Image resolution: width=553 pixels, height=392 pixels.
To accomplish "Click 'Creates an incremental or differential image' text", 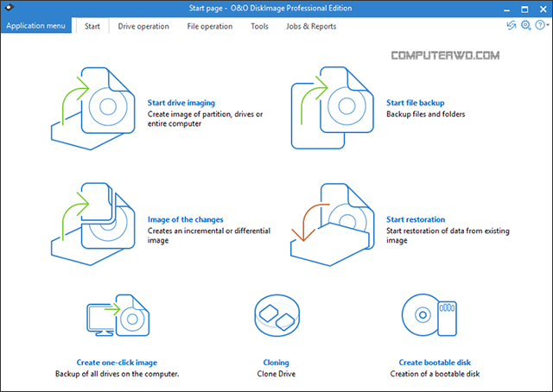I will click(209, 236).
